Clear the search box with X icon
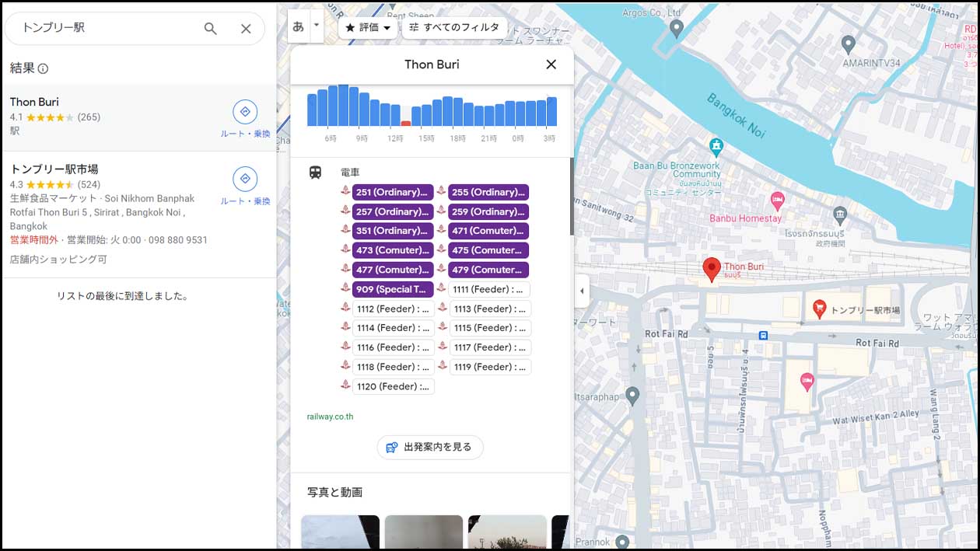 (246, 29)
